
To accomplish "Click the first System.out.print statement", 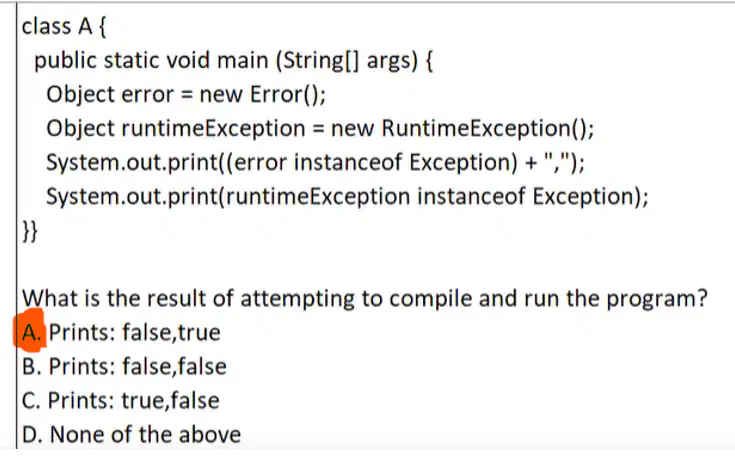I will [x=315, y=163].
